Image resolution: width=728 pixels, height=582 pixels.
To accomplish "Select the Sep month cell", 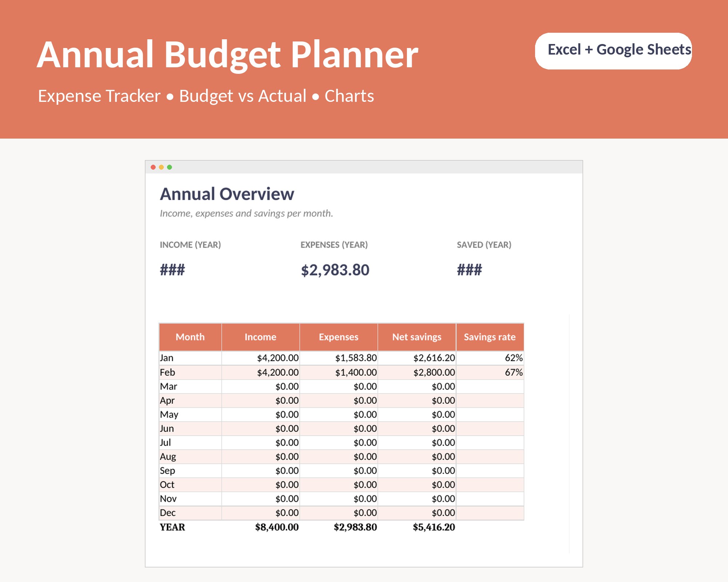I will 190,471.
